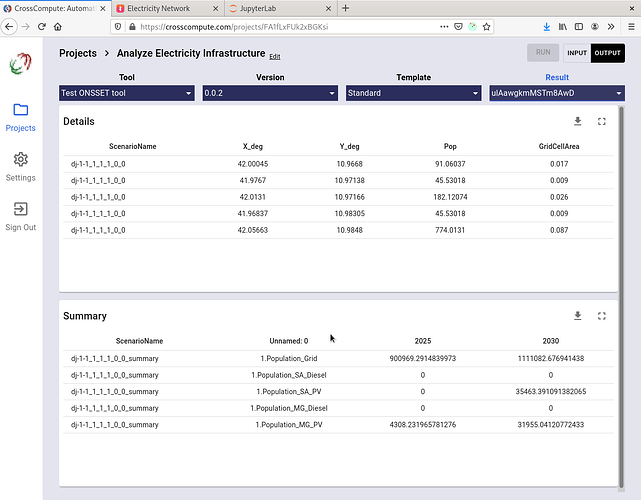Screen dimensions: 641x500
Task: Open Result dropdown ulAawgkmMSTm8AwD
Action: [x=557, y=93]
